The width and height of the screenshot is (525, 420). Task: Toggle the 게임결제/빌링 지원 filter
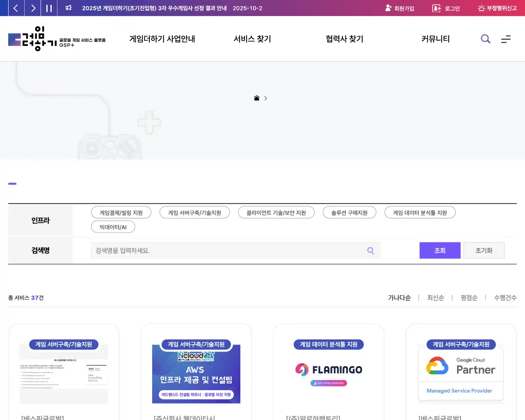click(121, 212)
